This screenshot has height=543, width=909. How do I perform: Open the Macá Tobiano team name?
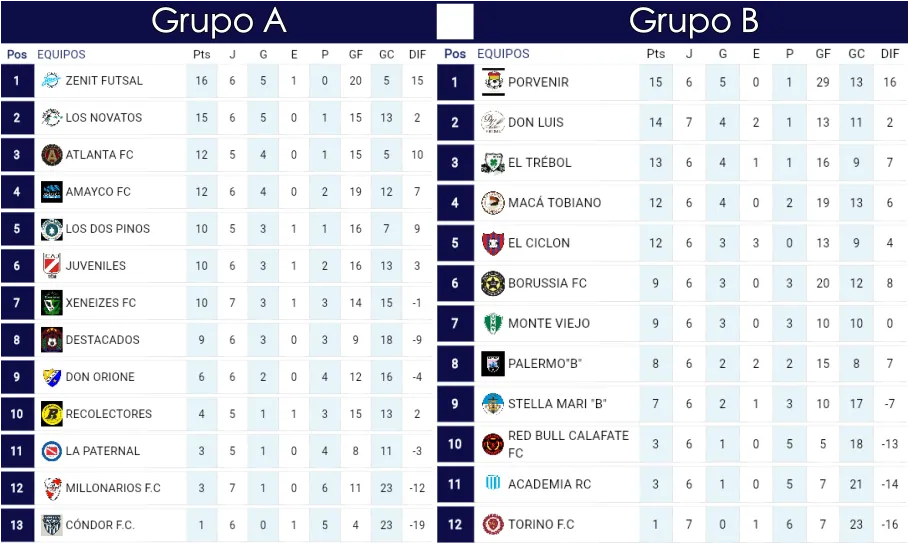555,202
